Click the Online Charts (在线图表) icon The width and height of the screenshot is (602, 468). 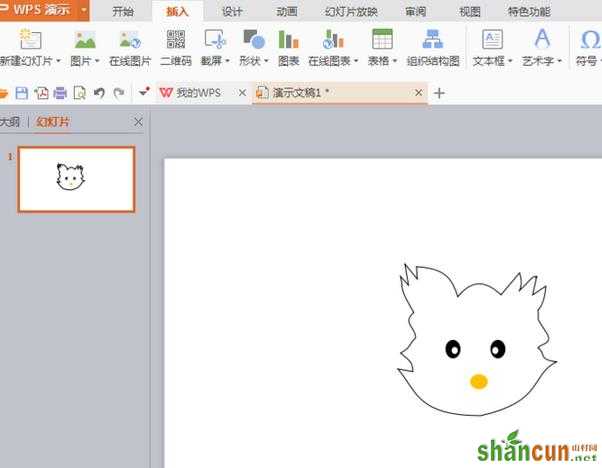[x=333, y=39]
